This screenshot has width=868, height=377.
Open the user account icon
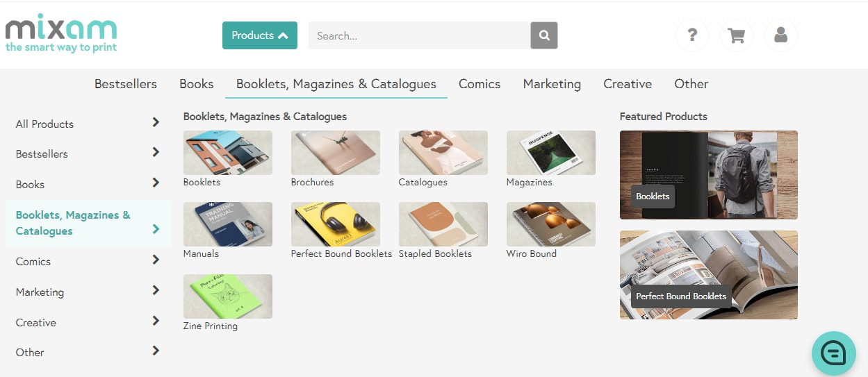tap(781, 35)
